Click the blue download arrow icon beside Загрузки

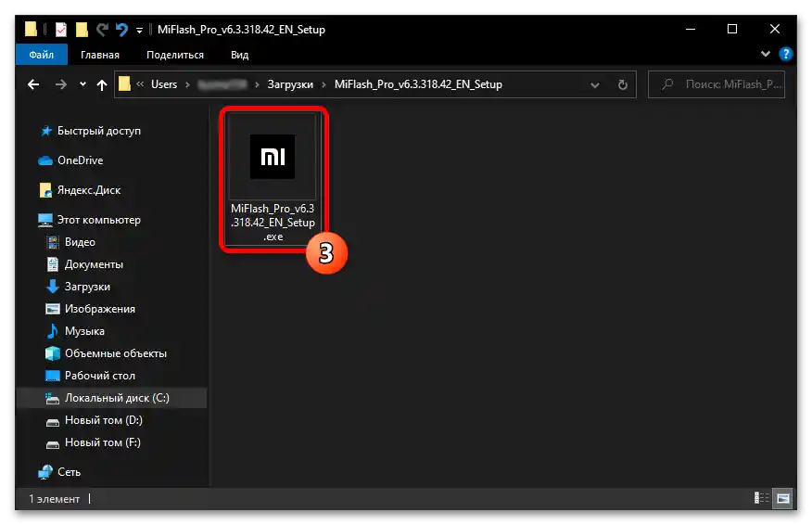pos(52,287)
